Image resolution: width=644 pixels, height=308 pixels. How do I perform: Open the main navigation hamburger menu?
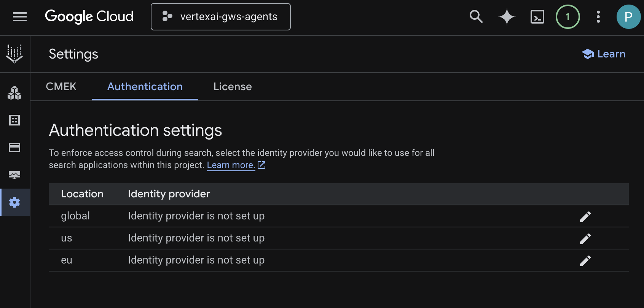pos(20,17)
